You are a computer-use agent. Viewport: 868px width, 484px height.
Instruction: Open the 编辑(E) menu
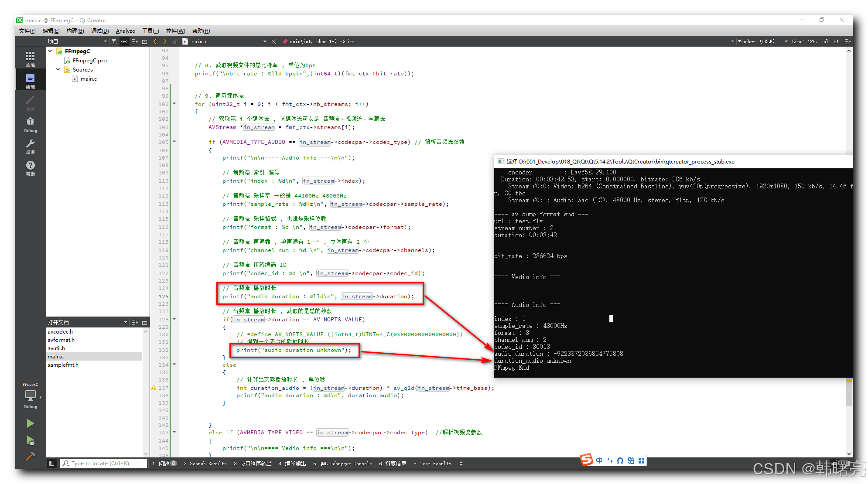tap(51, 31)
